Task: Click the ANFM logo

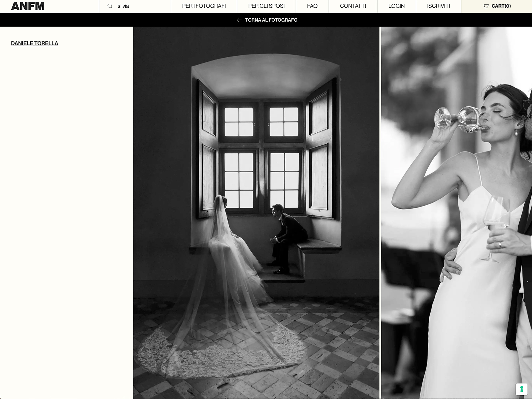Action: click(x=28, y=6)
